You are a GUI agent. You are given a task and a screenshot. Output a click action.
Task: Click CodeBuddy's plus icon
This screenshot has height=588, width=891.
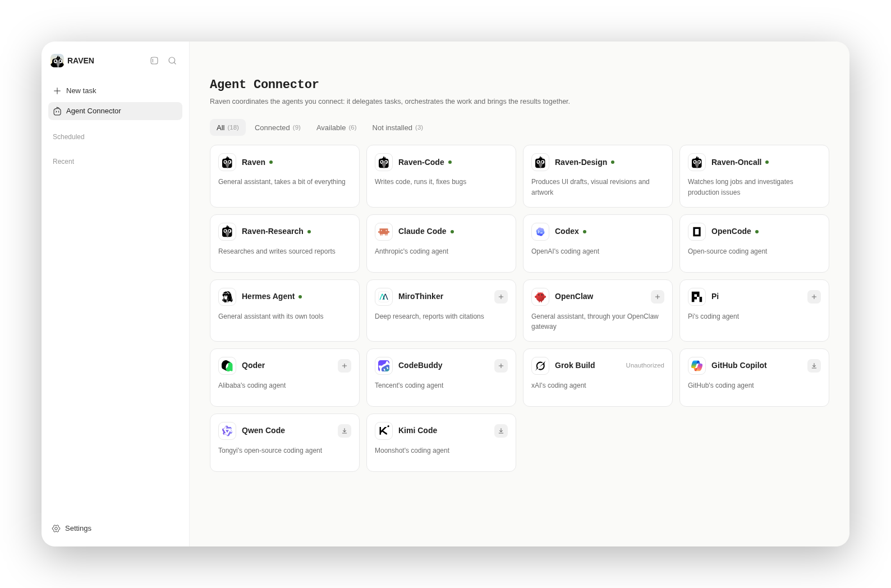501,366
